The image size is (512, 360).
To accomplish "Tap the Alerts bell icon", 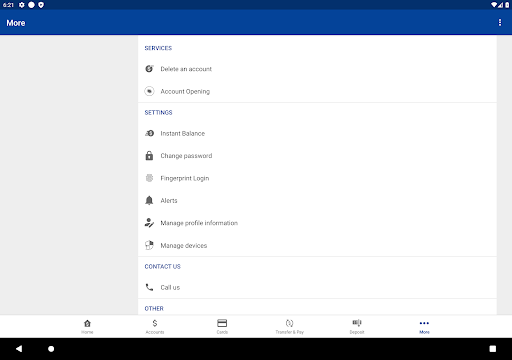I will tap(149, 200).
